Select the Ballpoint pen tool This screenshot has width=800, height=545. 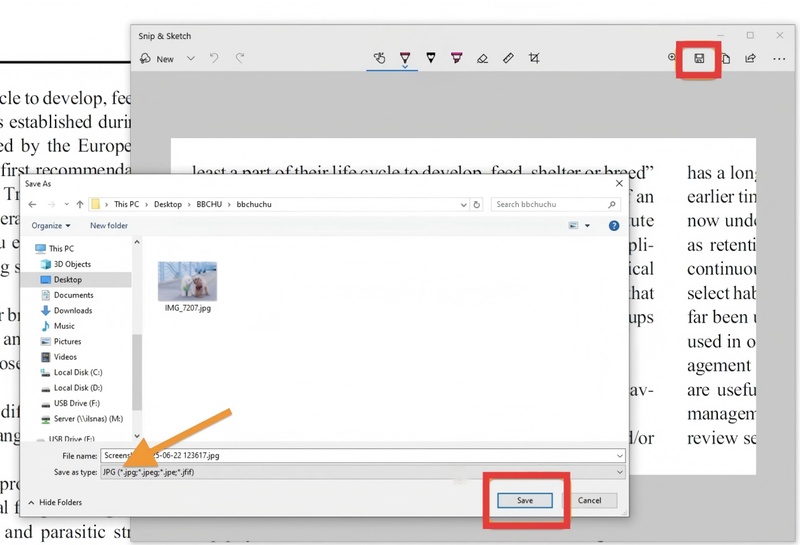(x=405, y=59)
